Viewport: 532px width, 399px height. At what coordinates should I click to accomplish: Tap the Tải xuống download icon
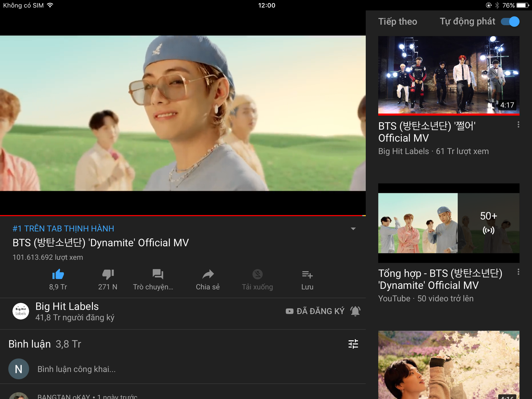click(x=257, y=274)
